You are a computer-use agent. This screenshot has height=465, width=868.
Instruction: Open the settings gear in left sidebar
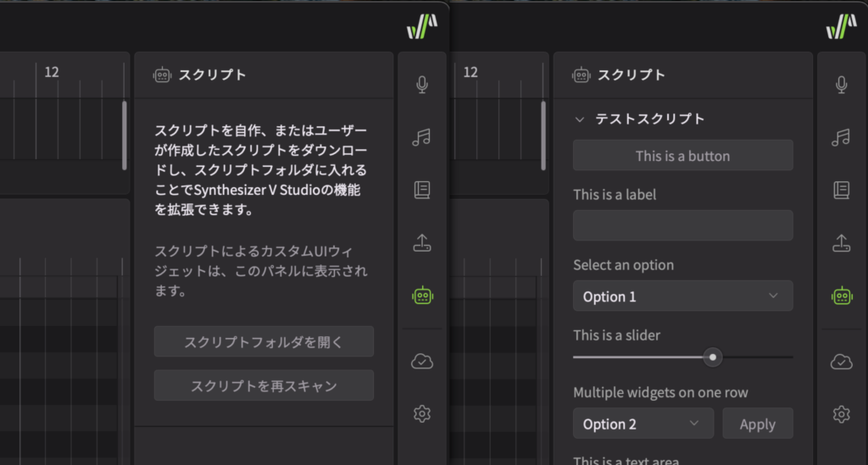coord(421,413)
